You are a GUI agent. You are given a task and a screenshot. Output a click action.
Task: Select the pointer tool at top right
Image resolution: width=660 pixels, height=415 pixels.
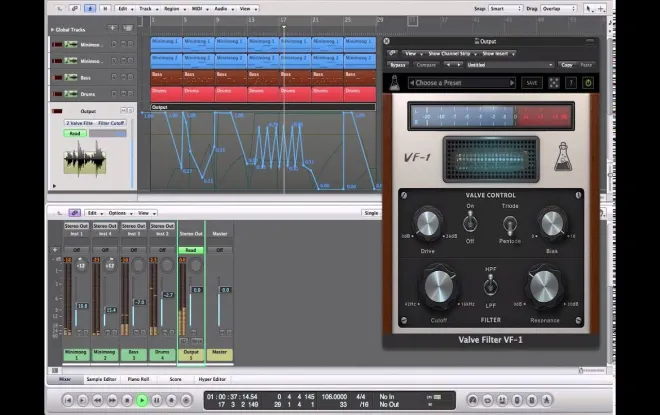pyautogui.click(x=588, y=8)
